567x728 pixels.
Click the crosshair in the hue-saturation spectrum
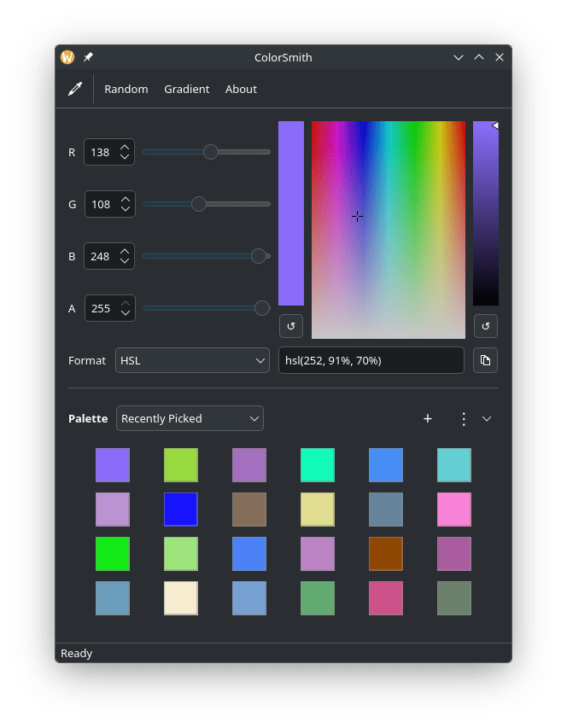pyautogui.click(x=357, y=217)
